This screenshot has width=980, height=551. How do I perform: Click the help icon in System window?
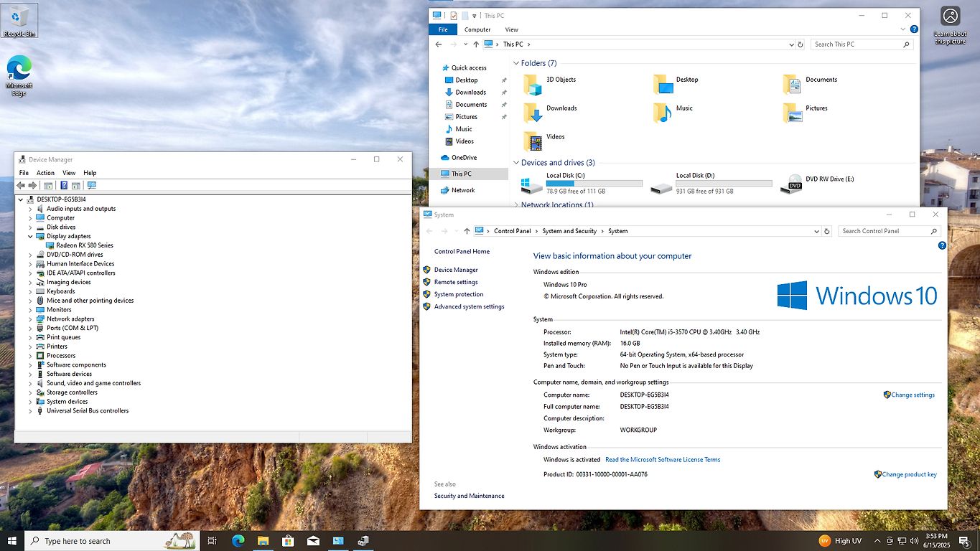tap(942, 245)
